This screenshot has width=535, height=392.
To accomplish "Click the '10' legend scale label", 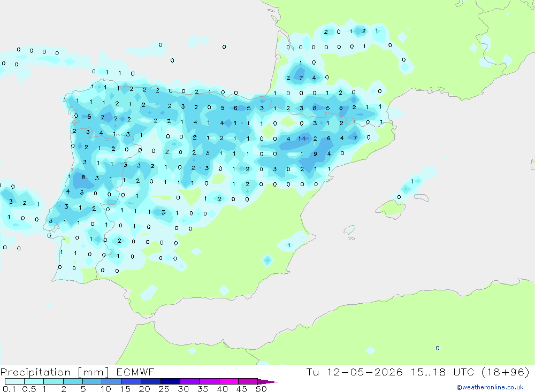I will click(106, 389).
